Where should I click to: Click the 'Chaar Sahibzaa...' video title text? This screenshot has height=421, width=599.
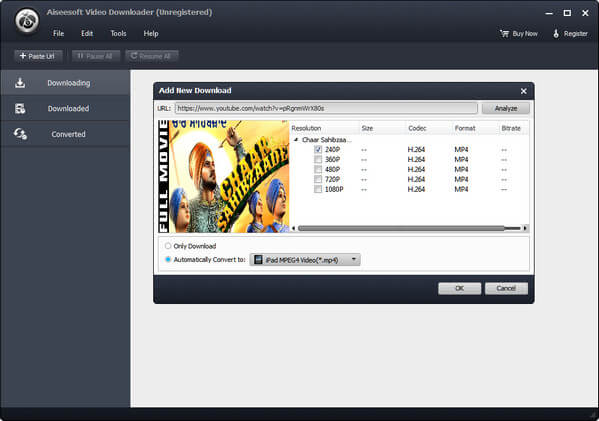(x=327, y=140)
